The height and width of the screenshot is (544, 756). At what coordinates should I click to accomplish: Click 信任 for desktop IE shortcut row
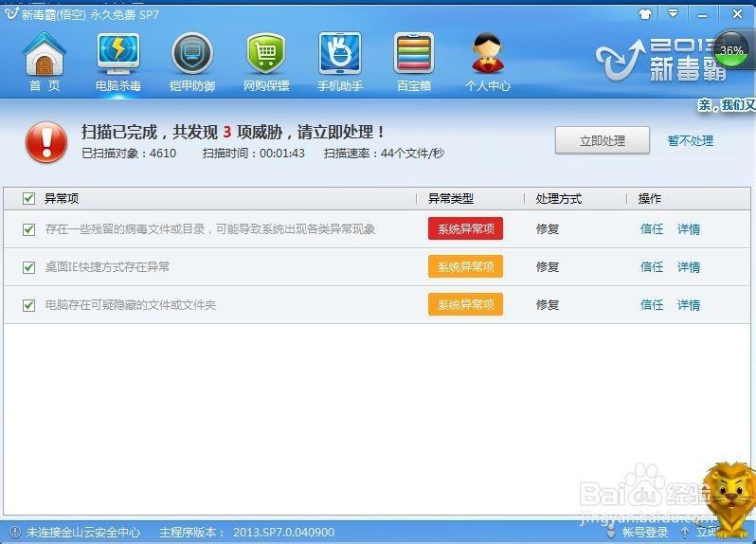[652, 266]
